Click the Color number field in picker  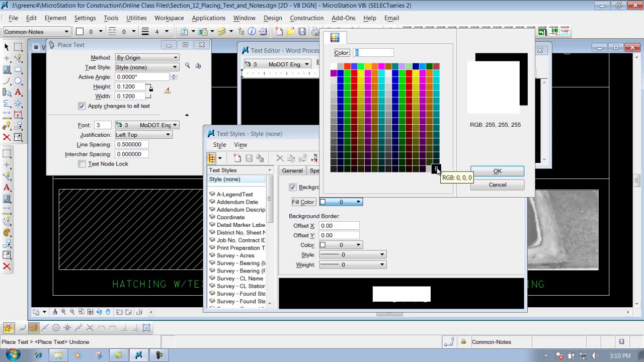[374, 53]
